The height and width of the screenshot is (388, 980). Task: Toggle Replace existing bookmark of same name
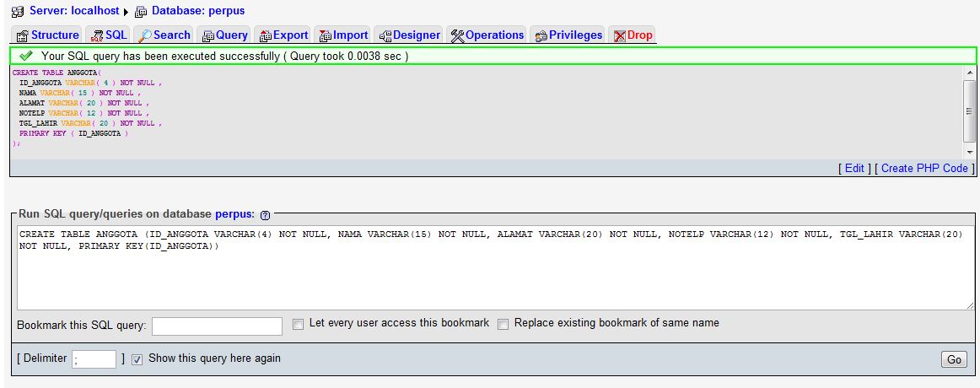(503, 324)
